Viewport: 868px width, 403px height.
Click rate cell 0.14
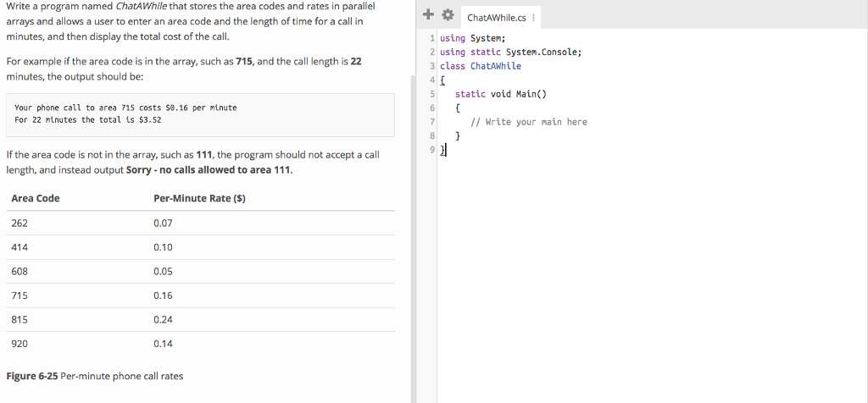click(164, 344)
